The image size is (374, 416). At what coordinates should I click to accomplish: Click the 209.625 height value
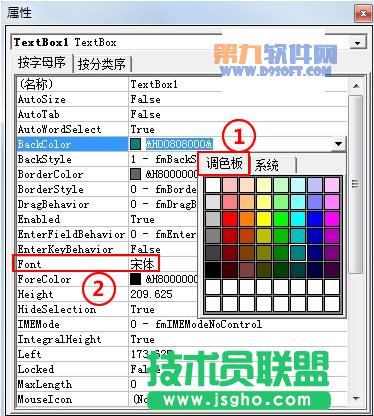coord(151,294)
